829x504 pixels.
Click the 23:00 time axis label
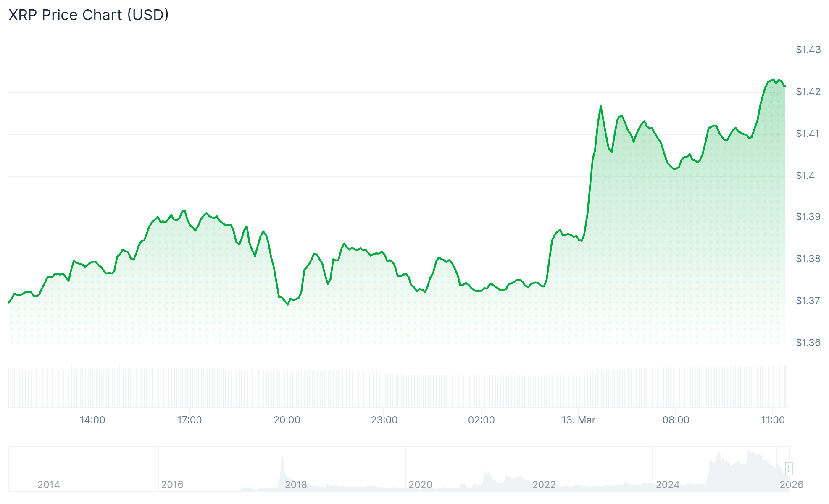(384, 420)
